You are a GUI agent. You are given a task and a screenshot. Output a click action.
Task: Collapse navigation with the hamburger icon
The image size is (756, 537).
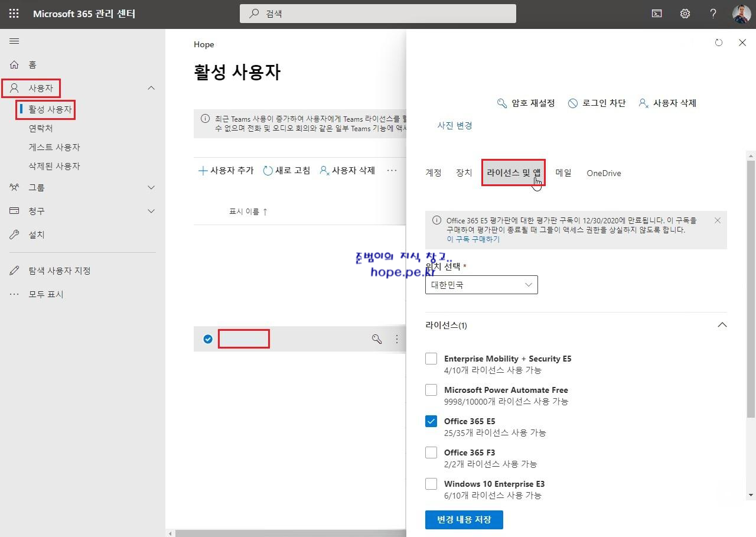tap(15, 41)
